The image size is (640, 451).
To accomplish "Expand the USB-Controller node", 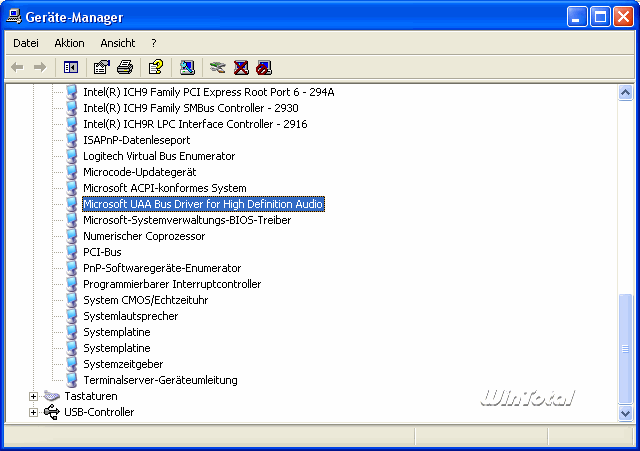I will (33, 413).
